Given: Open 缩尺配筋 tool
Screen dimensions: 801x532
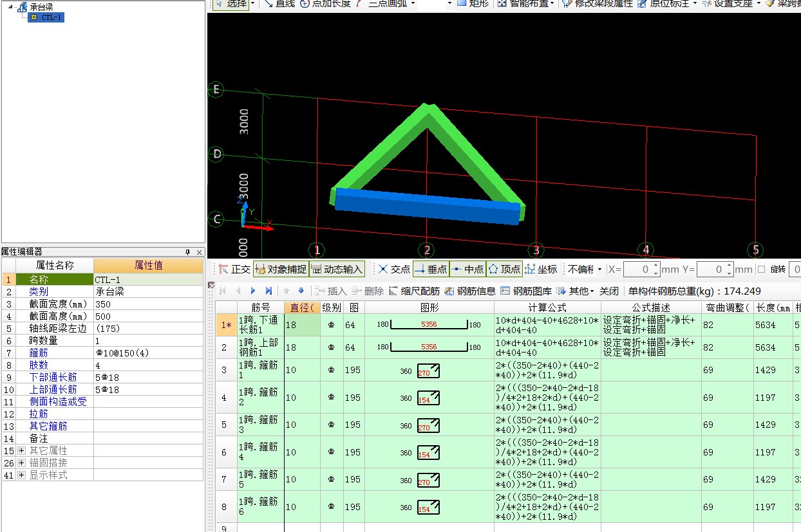Looking at the screenshot, I should coord(414,291).
